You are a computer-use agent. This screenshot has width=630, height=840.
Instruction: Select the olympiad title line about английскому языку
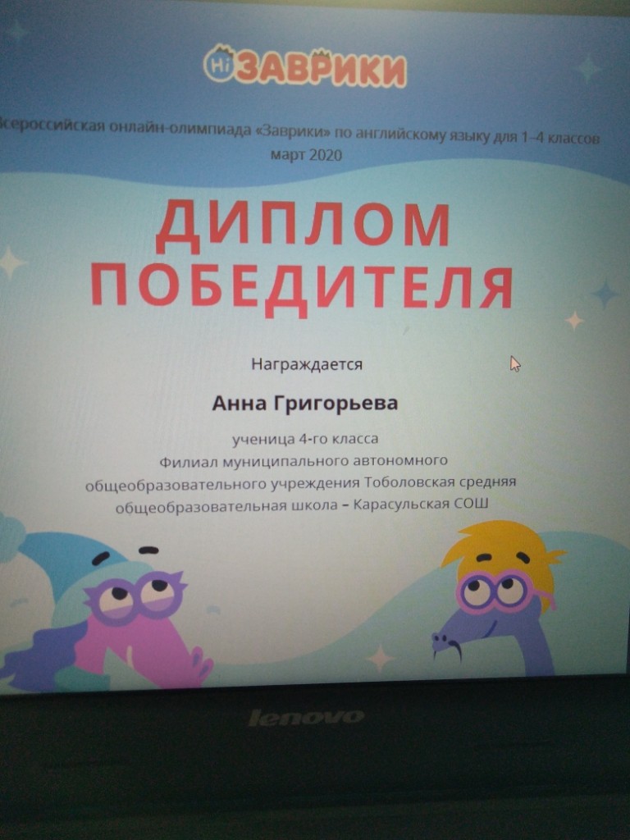[x=304, y=137]
